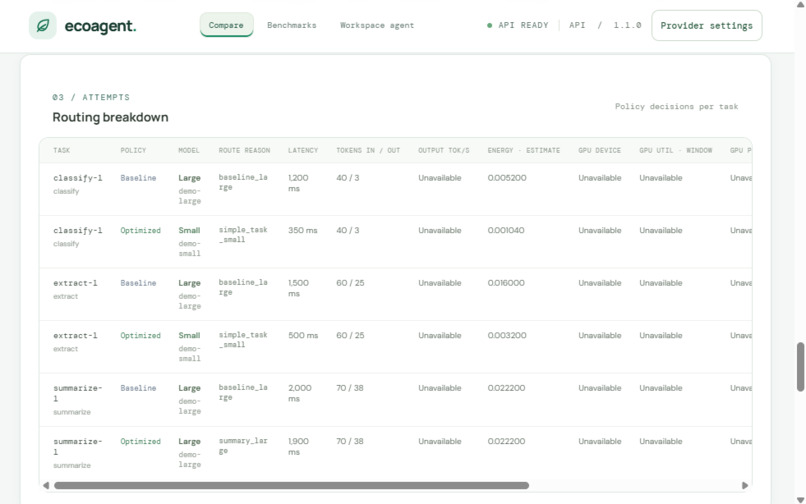Click the 0.001040 energy estimate
Screen dimensions: 806x504
tap(506, 230)
